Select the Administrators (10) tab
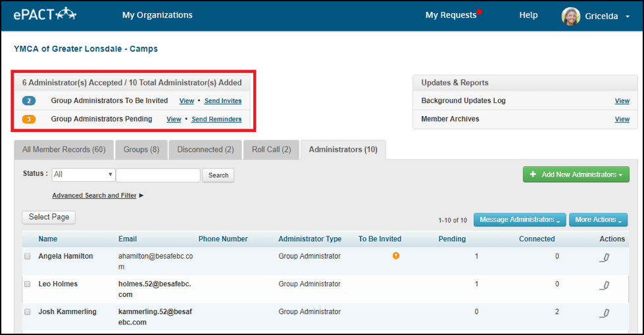 (x=343, y=150)
